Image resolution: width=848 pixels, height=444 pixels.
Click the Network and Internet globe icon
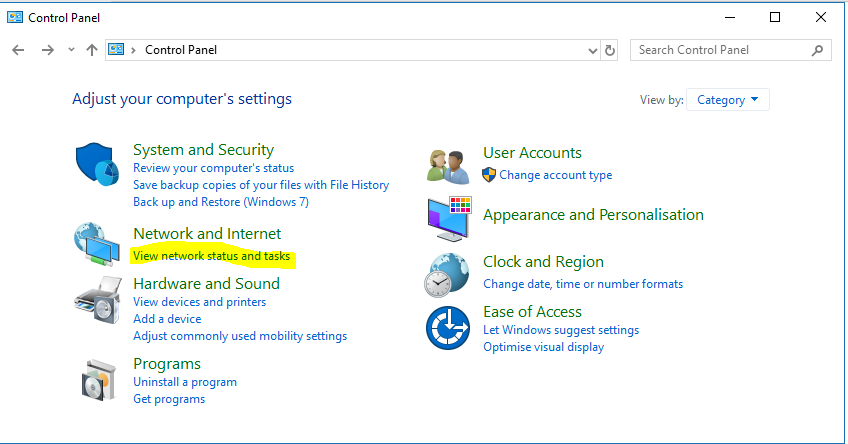tap(97, 244)
